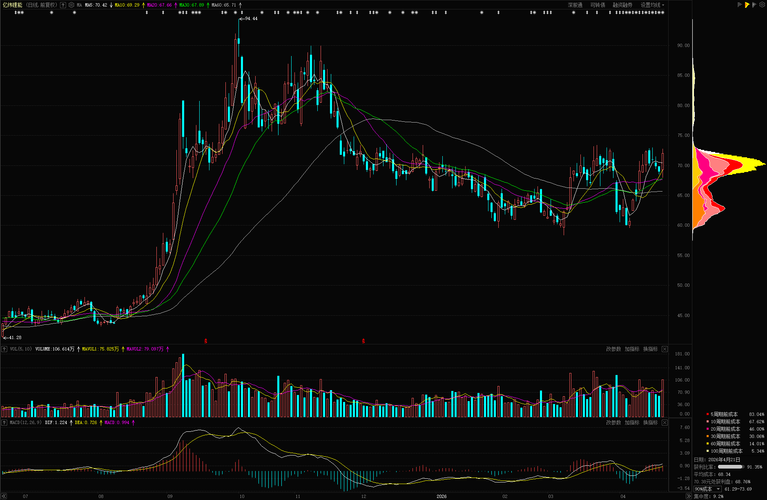Click the red 5周期前成本 legend swatch

pos(707,414)
